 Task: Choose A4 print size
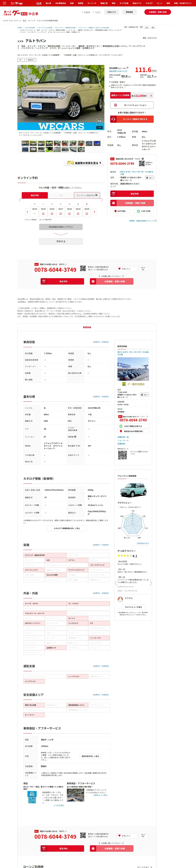tap(147, 27)
